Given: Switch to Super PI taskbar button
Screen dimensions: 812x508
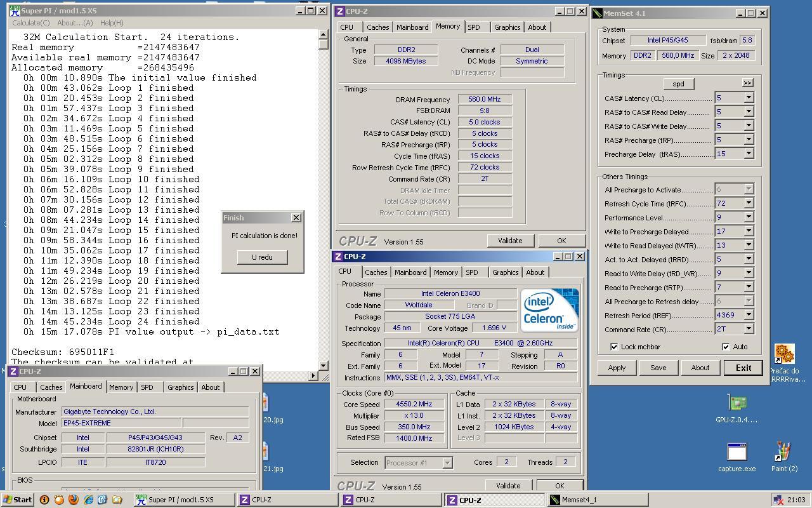Looking at the screenshot, I should click(x=184, y=500).
